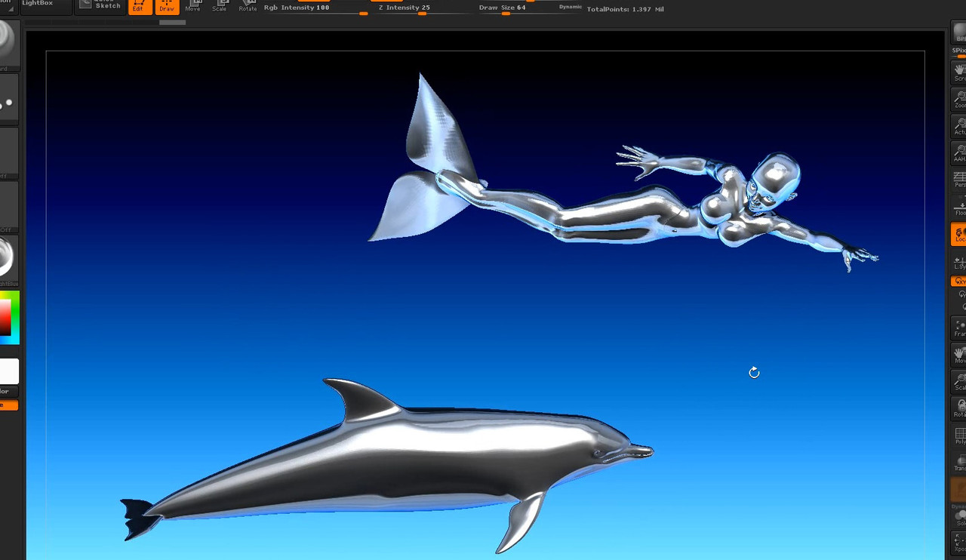Activate Quick Sketch mode

coord(100,5)
